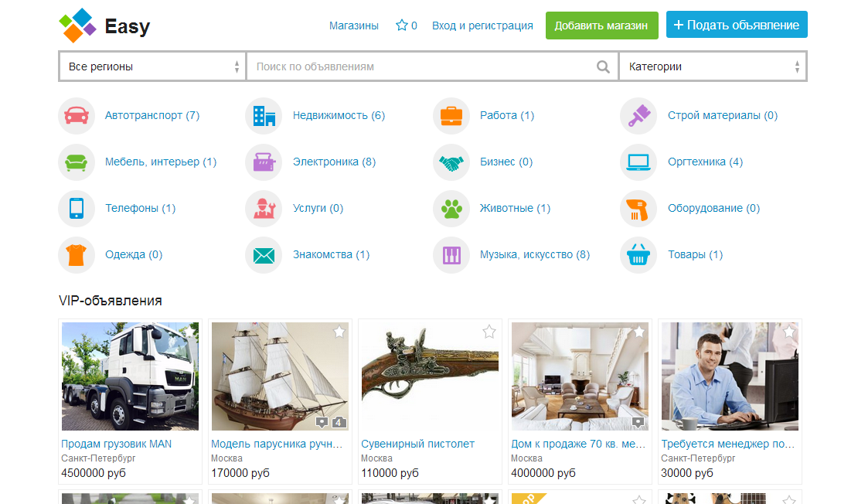Click the paintbrush icon for Строй материалы
The width and height of the screenshot is (841, 504).
point(638,115)
